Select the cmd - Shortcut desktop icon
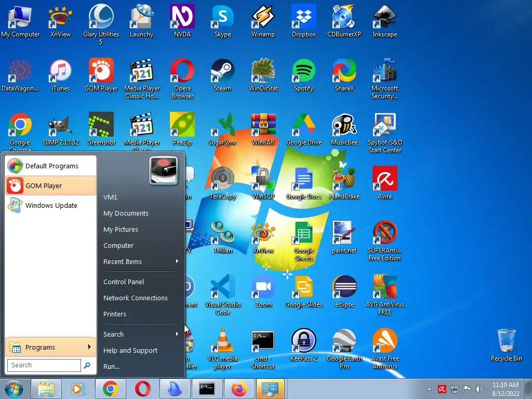This screenshot has width=532, height=399. point(263,349)
